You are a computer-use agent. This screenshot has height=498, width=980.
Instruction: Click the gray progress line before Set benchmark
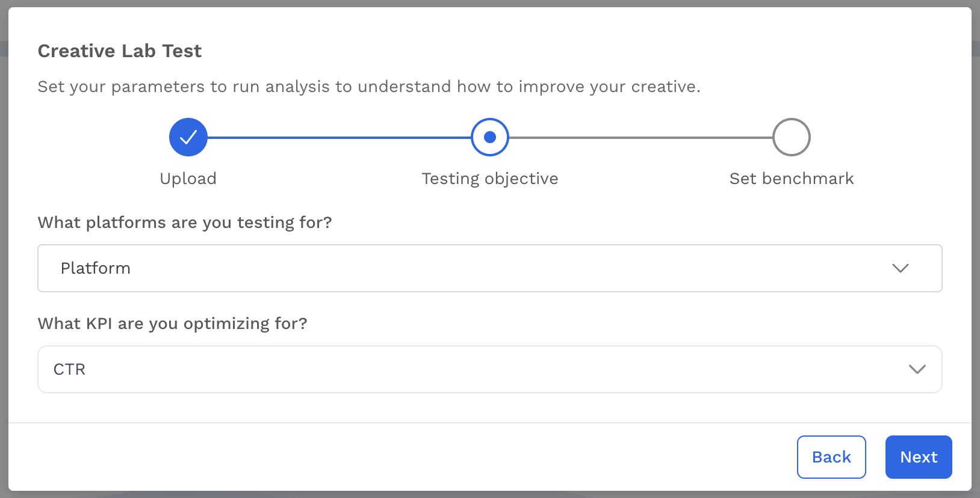[640, 138]
